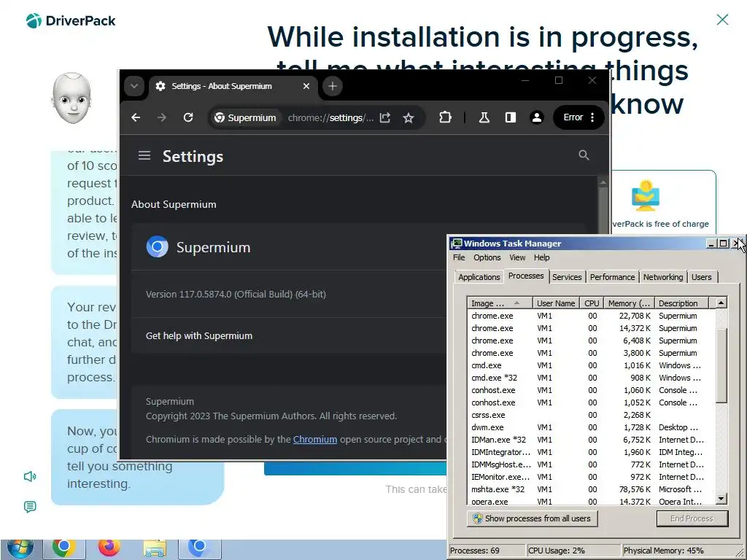
Task: Select the mshta.exe *32 process
Action: [x=591, y=489]
